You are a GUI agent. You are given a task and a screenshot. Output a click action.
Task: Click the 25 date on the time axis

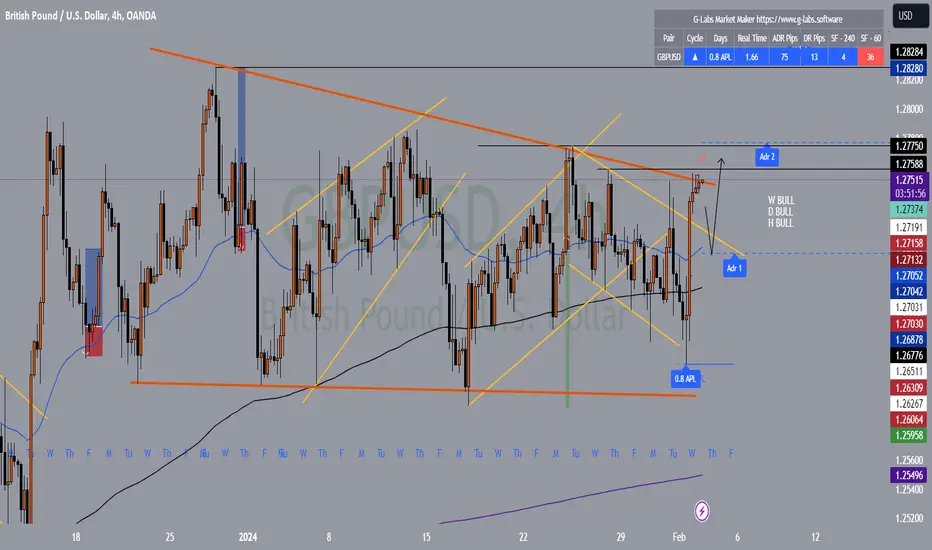point(170,537)
